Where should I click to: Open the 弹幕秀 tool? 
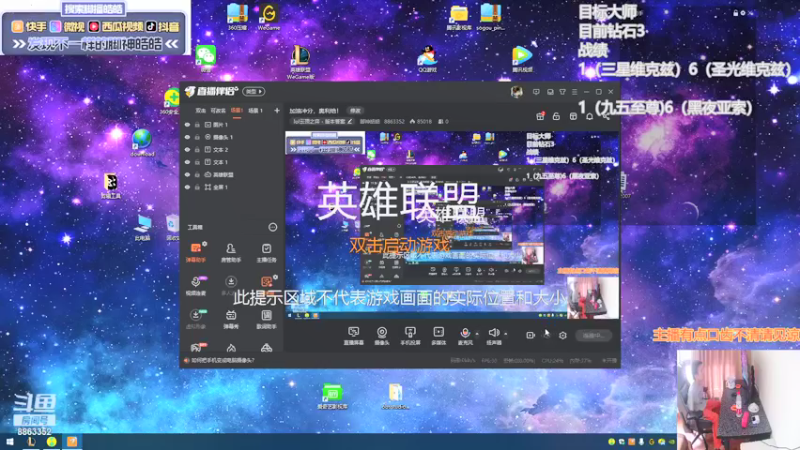tap(231, 319)
